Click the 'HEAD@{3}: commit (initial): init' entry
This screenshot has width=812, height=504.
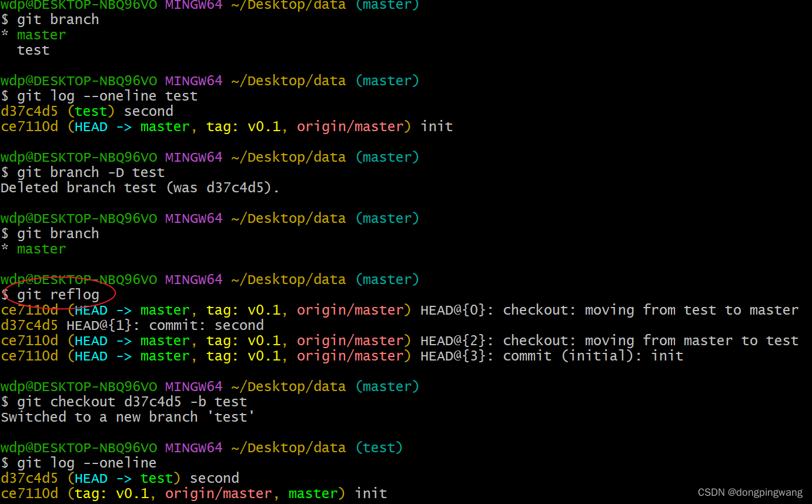pos(552,356)
